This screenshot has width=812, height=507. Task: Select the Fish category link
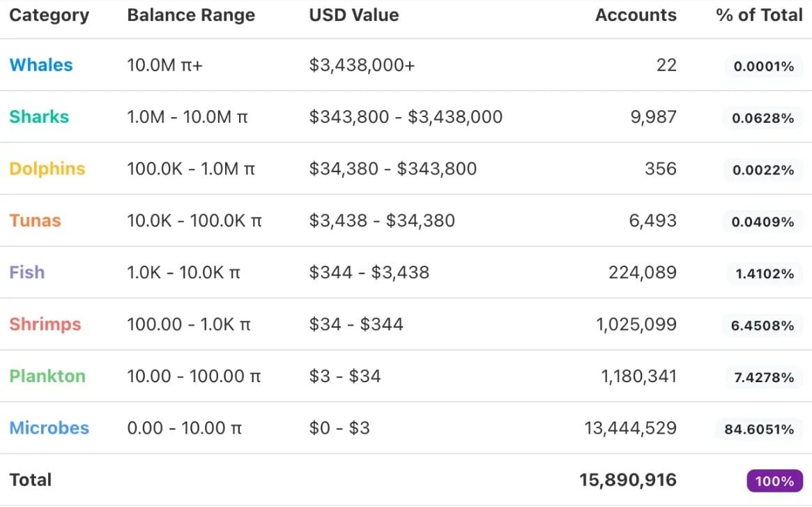point(27,272)
